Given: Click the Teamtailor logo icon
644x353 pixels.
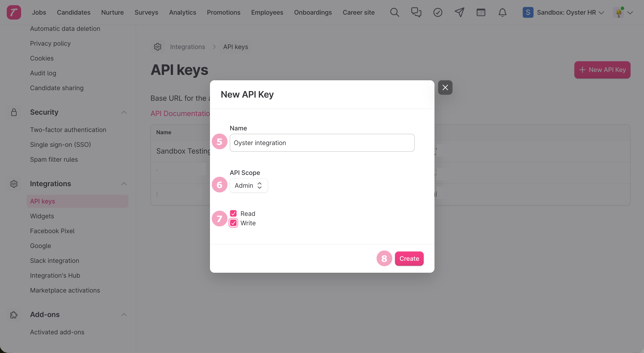Looking at the screenshot, I should click(14, 12).
